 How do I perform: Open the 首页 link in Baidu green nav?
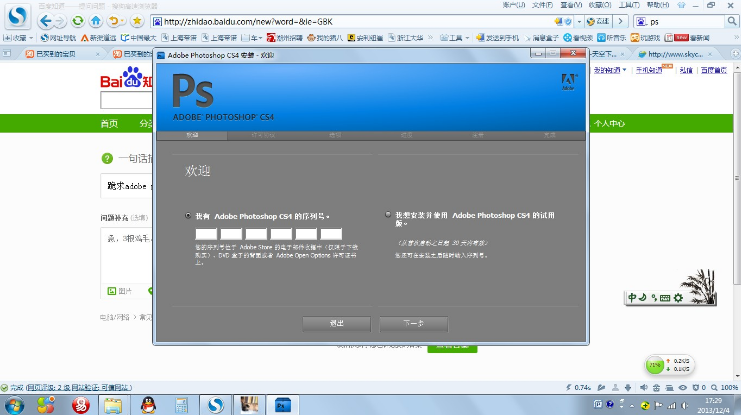tap(109, 123)
